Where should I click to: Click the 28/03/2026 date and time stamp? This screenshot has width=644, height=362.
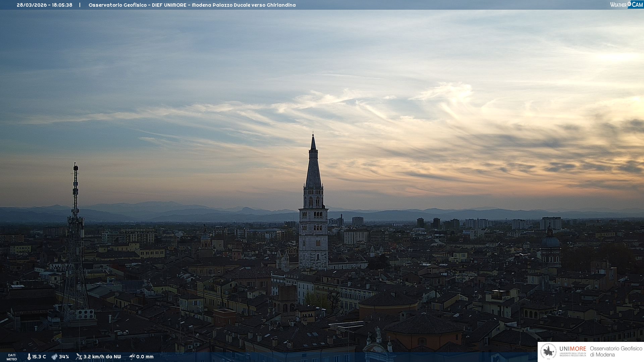pyautogui.click(x=44, y=5)
